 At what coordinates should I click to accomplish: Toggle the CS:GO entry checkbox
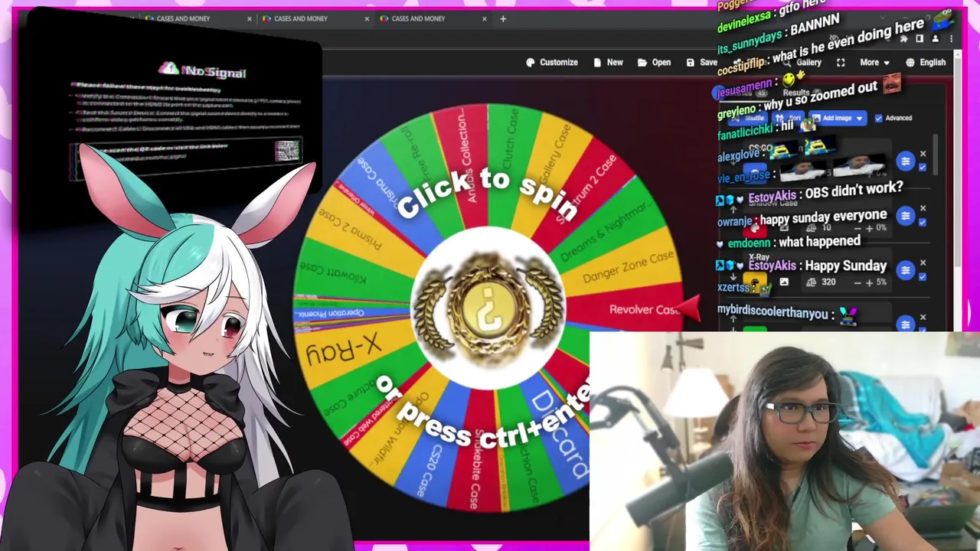coord(923,168)
